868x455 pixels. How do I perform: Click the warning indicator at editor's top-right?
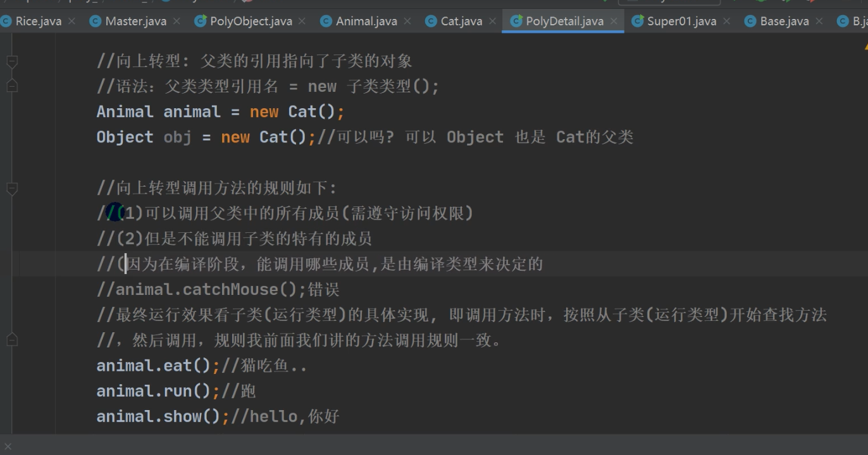(865, 46)
